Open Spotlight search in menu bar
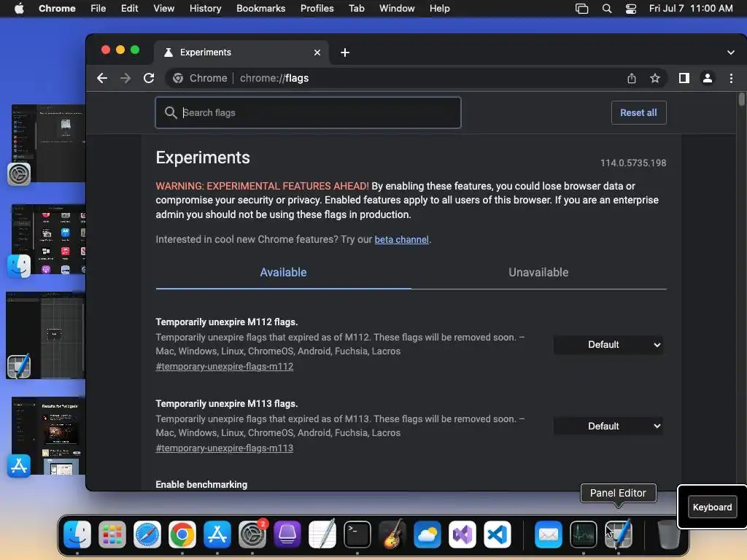Image resolution: width=747 pixels, height=560 pixels. tap(606, 9)
